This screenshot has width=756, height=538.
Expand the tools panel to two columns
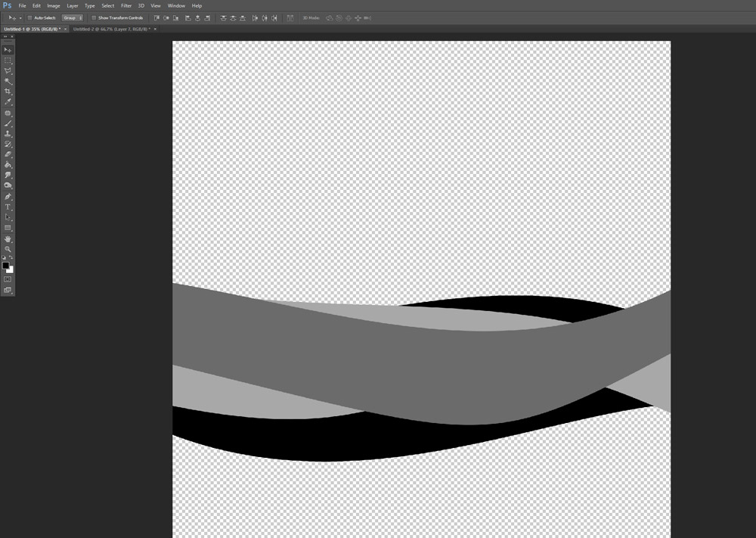pos(5,36)
